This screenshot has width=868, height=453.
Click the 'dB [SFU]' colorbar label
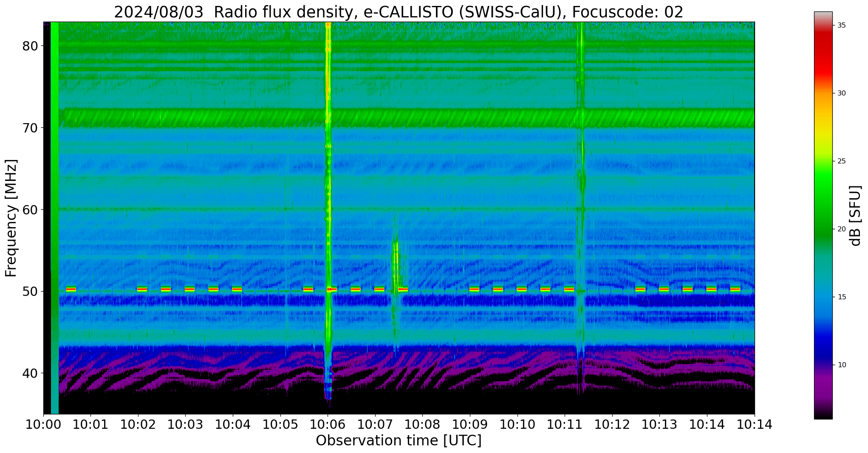tap(855, 216)
